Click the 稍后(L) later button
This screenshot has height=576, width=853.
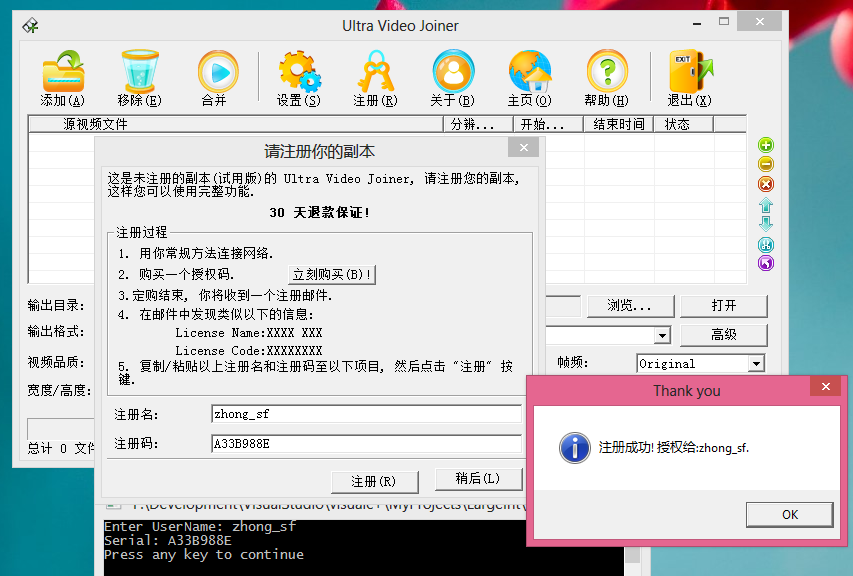point(478,479)
